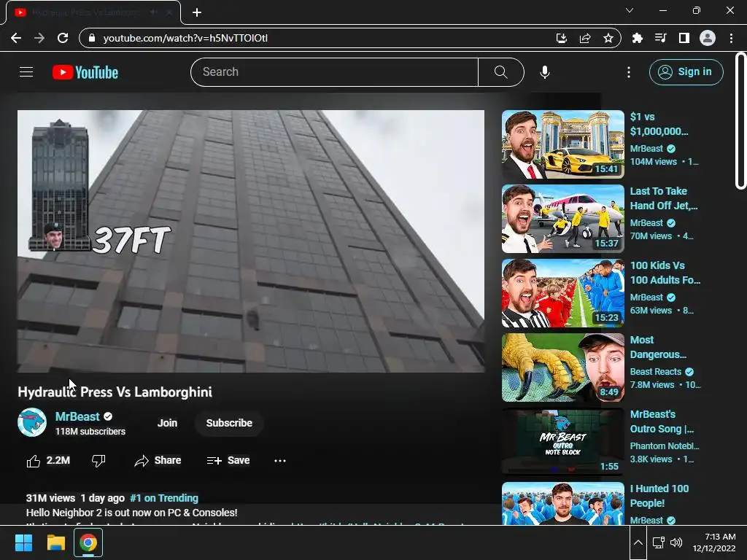Screen dimensions: 747x560
Task: Expand the tab search chevron
Action: pos(630,10)
